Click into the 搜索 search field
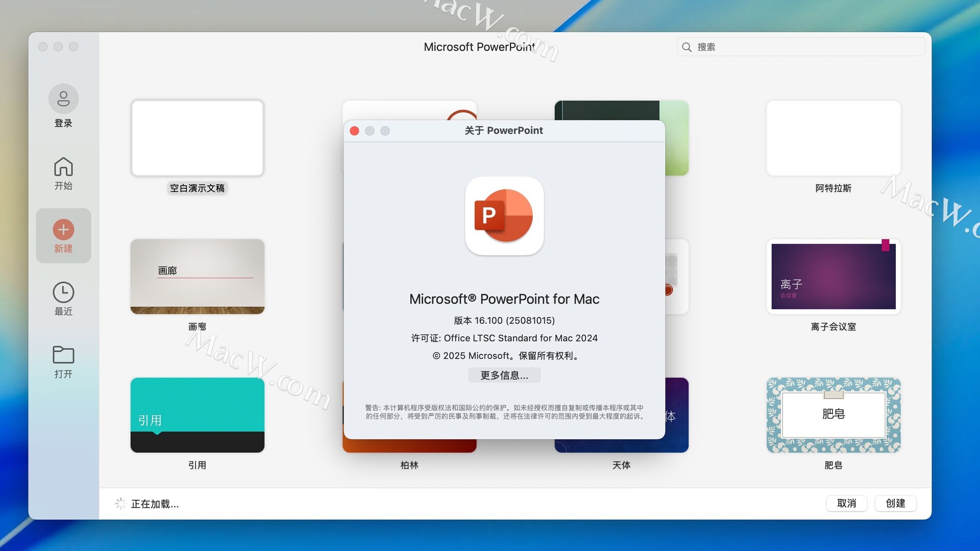Viewport: 980px width, 551px height. pos(801,47)
